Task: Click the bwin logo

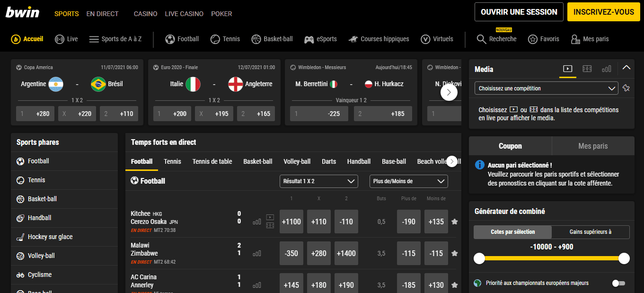Action: (x=22, y=12)
